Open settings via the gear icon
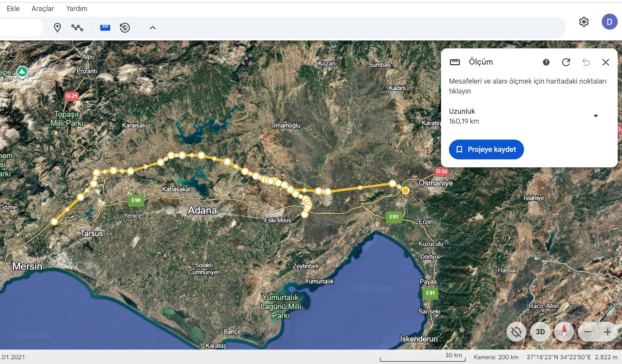The height and width of the screenshot is (364, 622). click(x=583, y=22)
